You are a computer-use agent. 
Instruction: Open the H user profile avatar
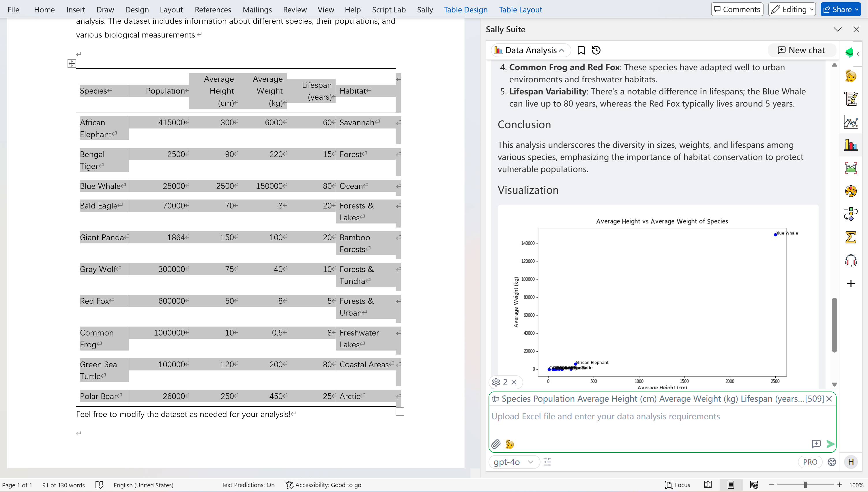(850, 462)
